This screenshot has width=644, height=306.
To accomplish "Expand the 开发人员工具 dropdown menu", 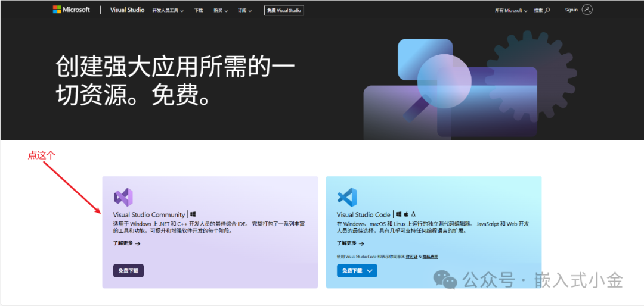I will pyautogui.click(x=168, y=10).
